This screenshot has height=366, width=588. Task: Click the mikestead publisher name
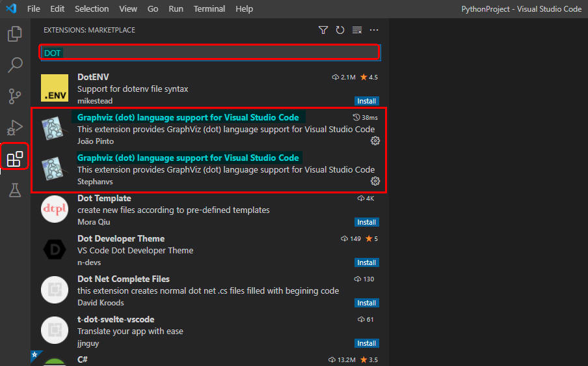(x=95, y=101)
